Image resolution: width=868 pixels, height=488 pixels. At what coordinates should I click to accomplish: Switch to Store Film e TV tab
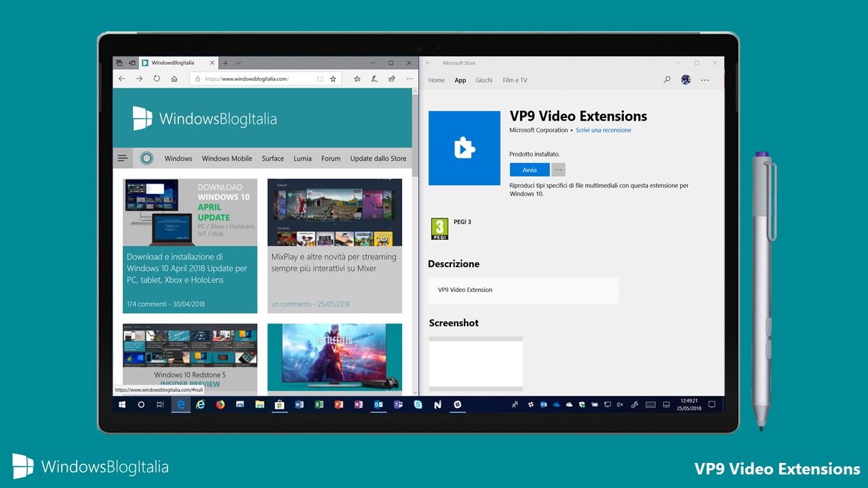pos(515,80)
